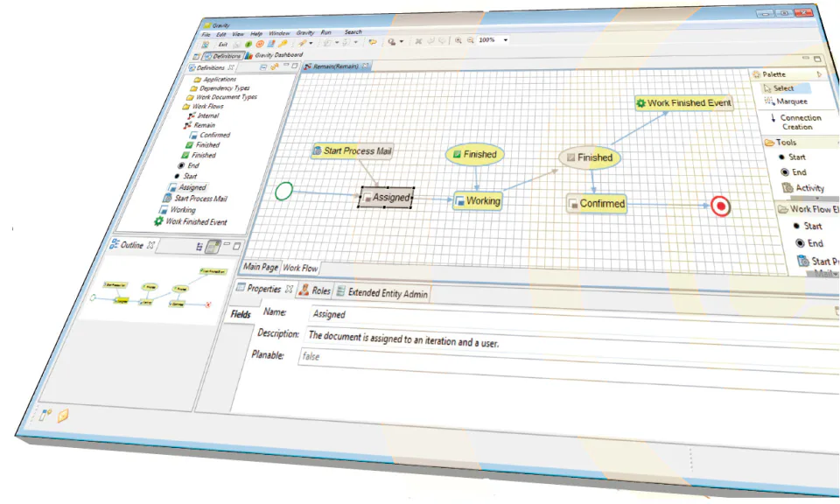Select the Marquee tool in Palette
840x504 pixels.
(x=786, y=101)
